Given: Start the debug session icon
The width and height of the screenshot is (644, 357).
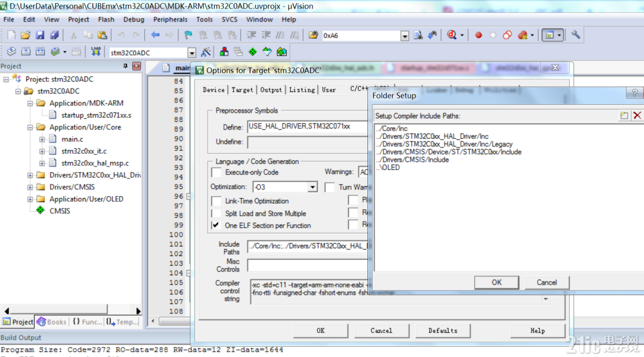Looking at the screenshot, I should [x=451, y=35].
